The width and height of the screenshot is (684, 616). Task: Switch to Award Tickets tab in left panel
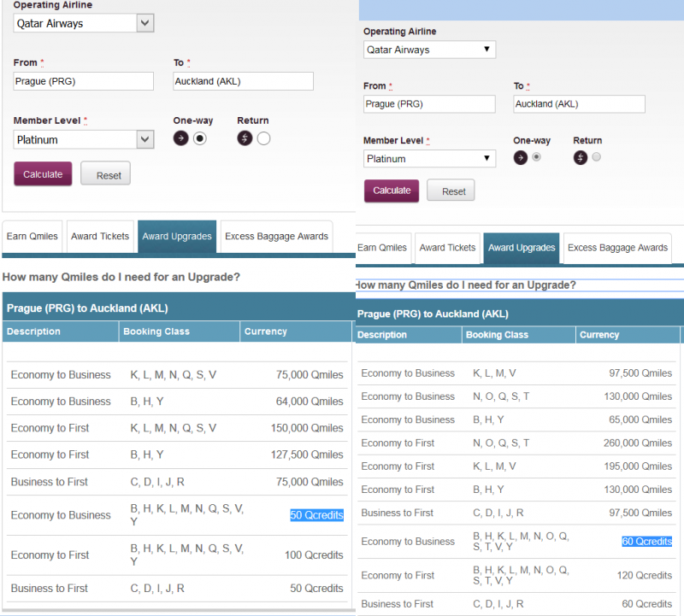(100, 237)
